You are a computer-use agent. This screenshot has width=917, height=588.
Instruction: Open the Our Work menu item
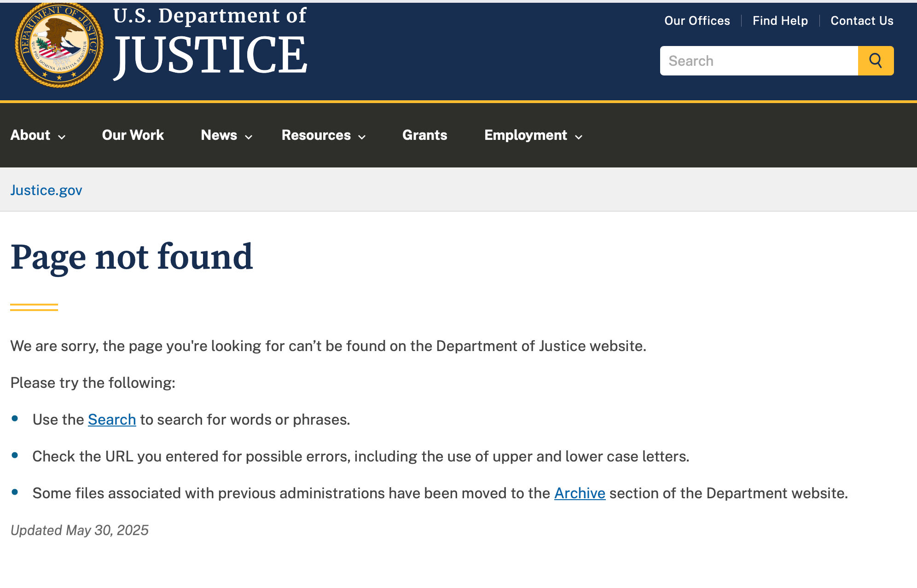tap(133, 135)
